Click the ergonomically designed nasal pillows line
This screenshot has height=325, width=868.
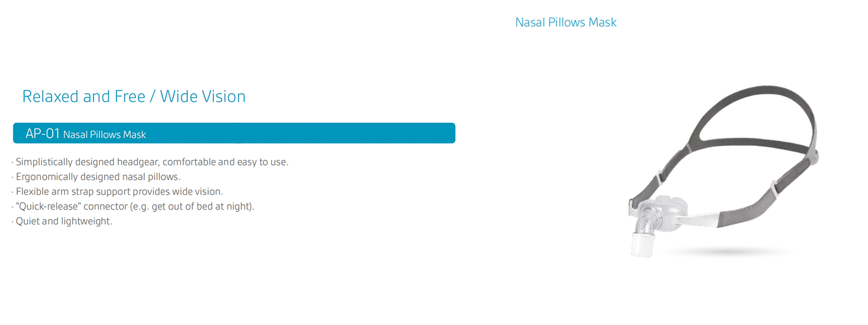pyautogui.click(x=96, y=176)
